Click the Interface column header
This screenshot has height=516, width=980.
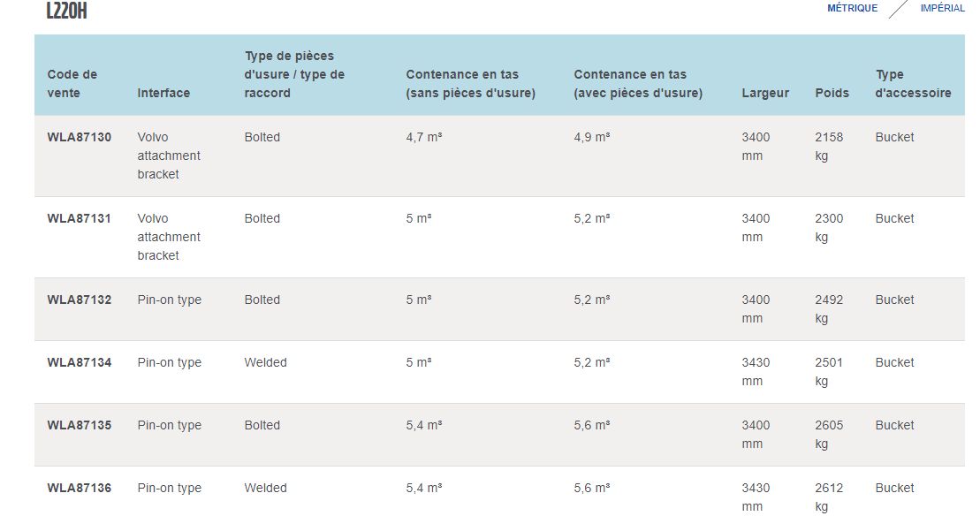[x=163, y=93]
